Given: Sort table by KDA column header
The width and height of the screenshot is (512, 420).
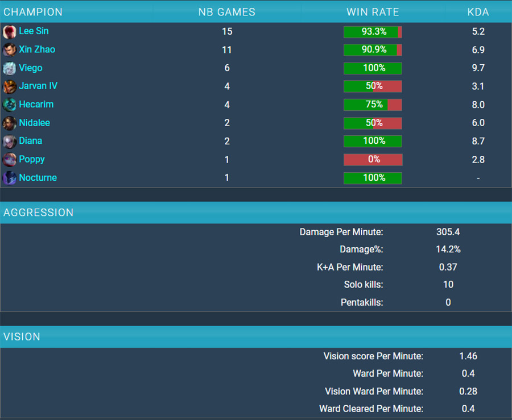Looking at the screenshot, I should [478, 12].
